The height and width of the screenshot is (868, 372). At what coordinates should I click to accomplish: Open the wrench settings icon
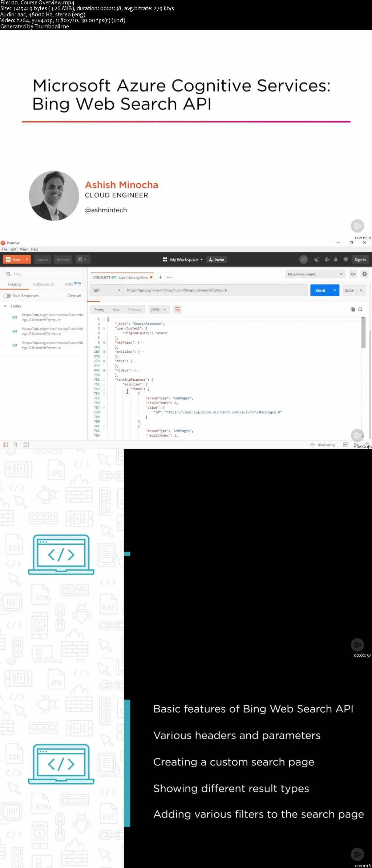(327, 259)
